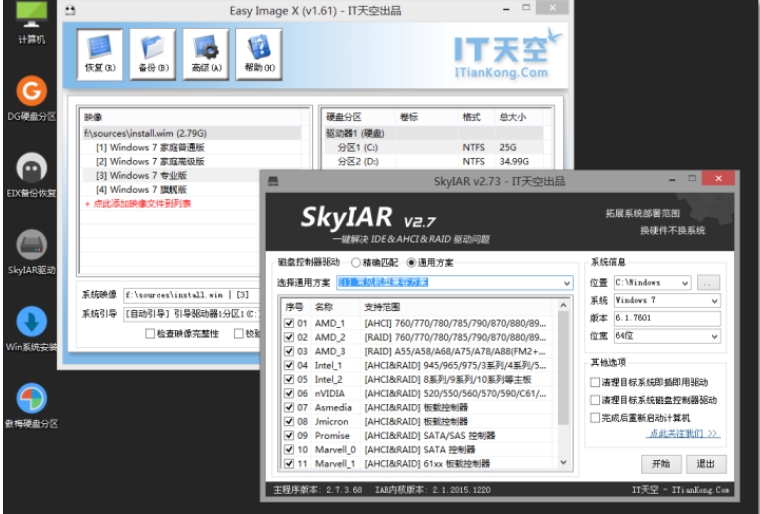Screen dimensions: 760x514
Task: Toggle 检查映像完整性 checkbox in Easy Image X
Action: coord(150,334)
